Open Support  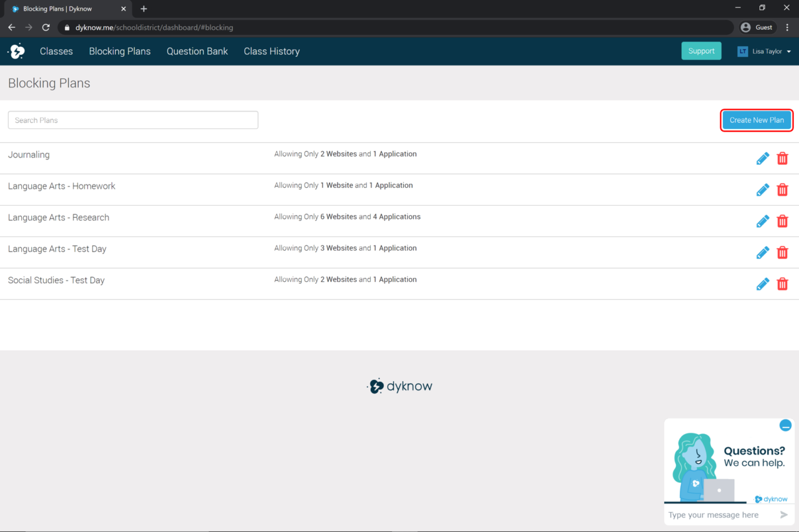[701, 51]
